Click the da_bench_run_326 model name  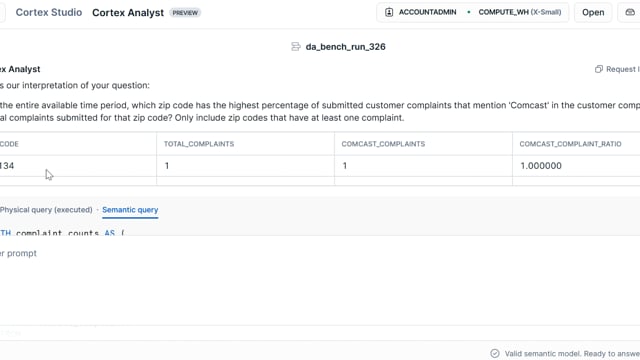(x=345, y=47)
